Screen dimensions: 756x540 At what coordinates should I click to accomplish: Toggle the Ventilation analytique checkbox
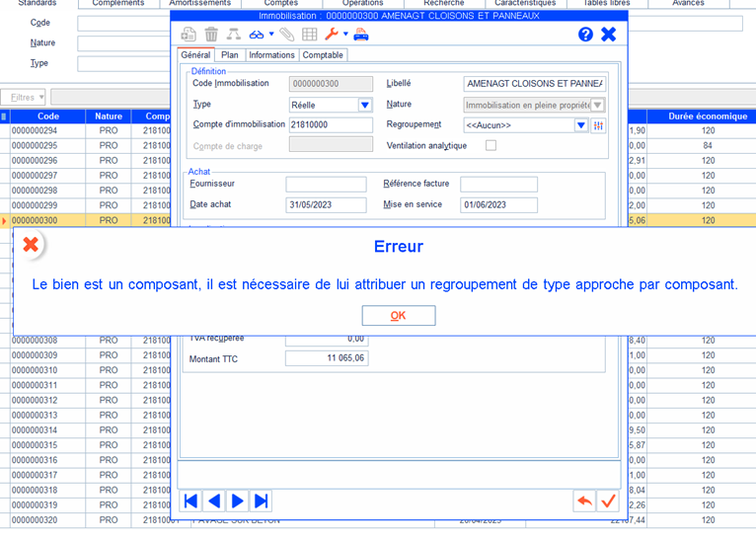tap(491, 145)
